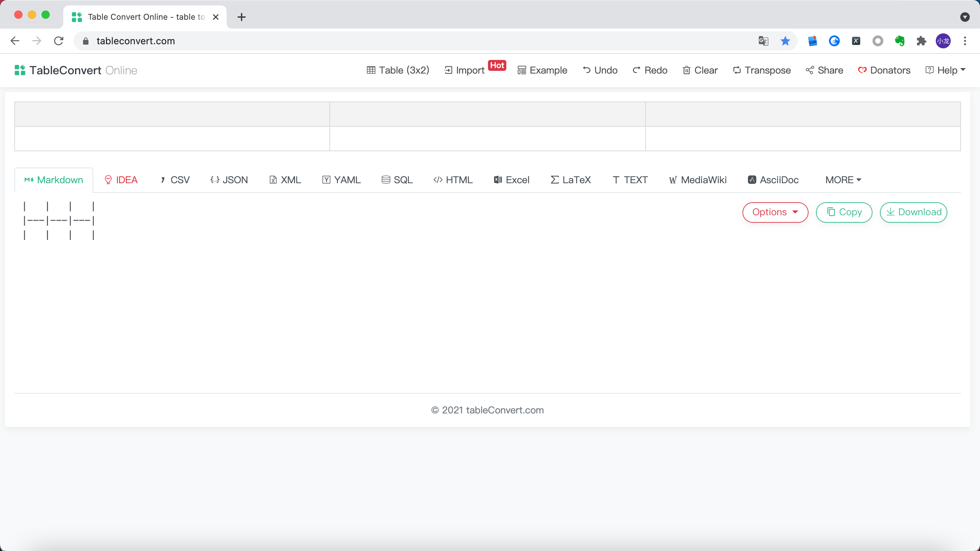The height and width of the screenshot is (551, 980).
Task: Copy the generated Markdown output
Action: click(844, 212)
